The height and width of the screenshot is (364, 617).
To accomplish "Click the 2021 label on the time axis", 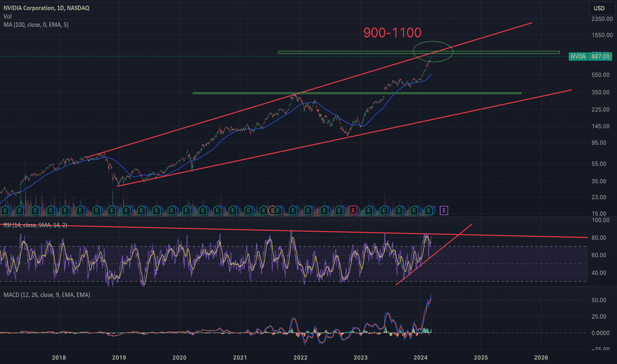I will click(x=240, y=357).
